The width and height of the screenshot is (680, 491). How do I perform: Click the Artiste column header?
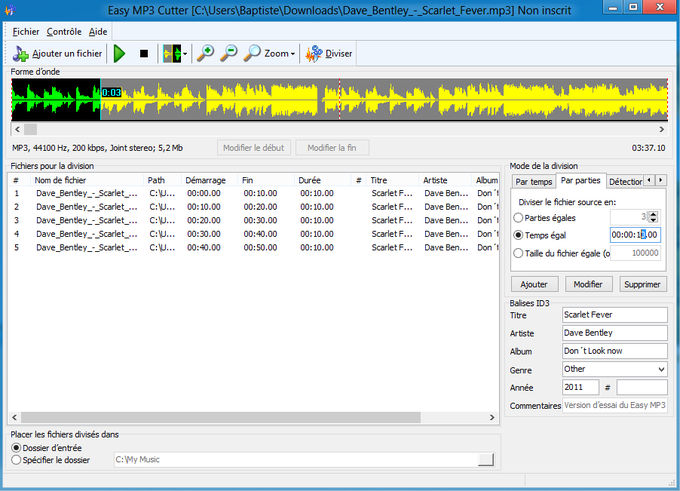445,180
